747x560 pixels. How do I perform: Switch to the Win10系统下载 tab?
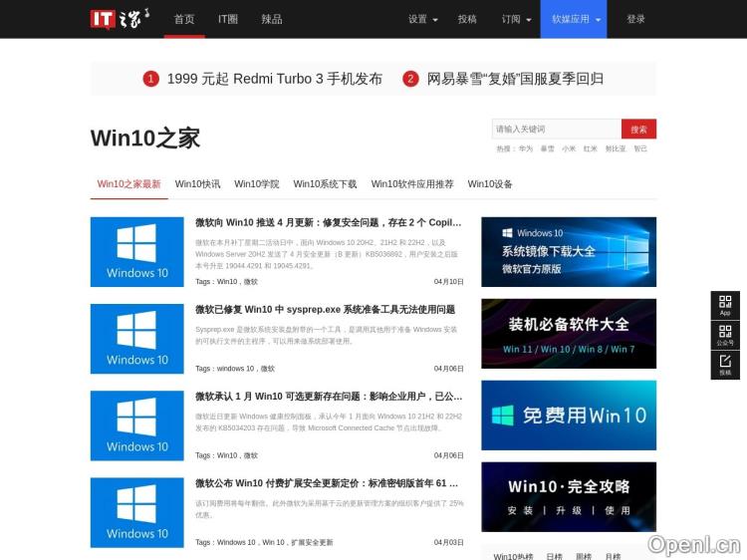point(325,184)
